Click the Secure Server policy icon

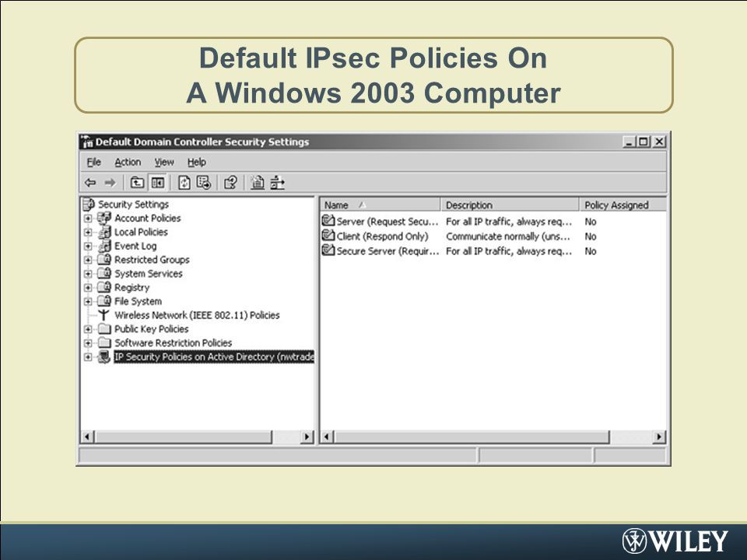tap(328, 250)
